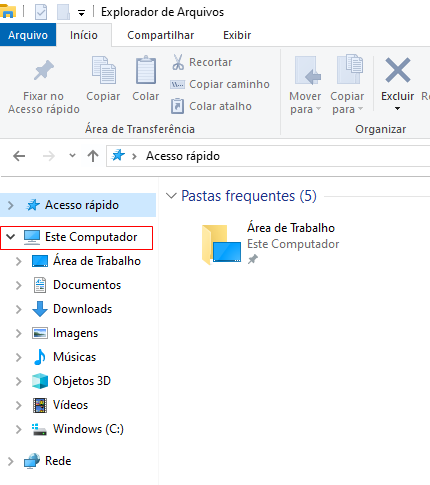Open the Excluir dropdown arrow

[397, 109]
